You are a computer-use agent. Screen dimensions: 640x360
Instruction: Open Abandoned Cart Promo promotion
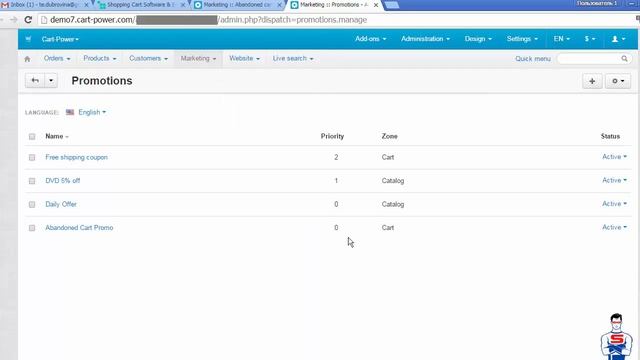79,228
